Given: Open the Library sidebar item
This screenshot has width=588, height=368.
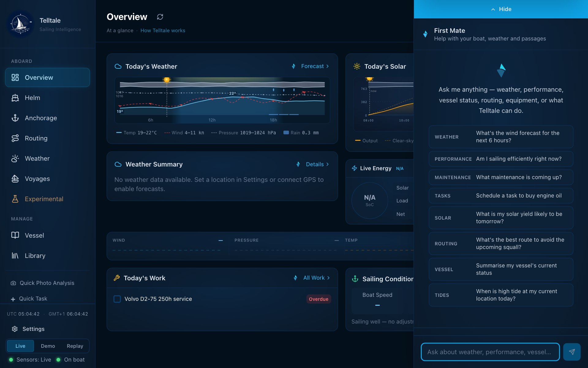Looking at the screenshot, I should click(x=47, y=255).
